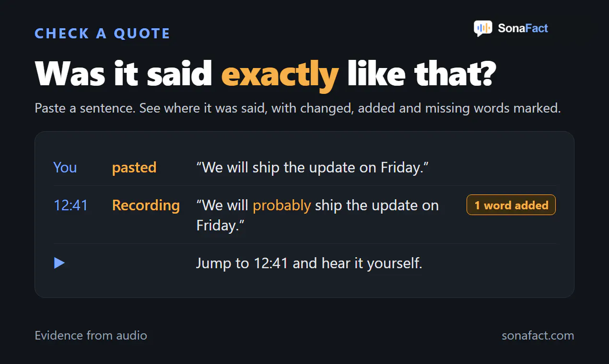Click the blue "You" speaker label

coord(65,167)
